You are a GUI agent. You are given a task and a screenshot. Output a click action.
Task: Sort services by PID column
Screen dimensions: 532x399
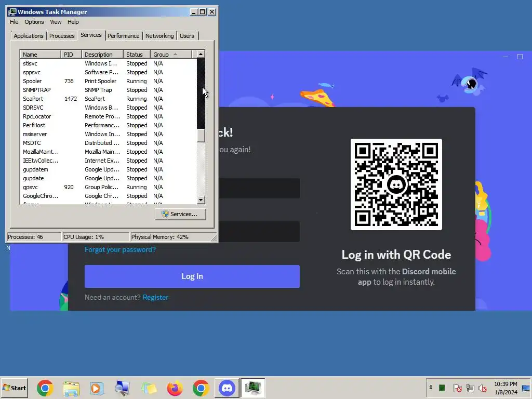[71, 54]
